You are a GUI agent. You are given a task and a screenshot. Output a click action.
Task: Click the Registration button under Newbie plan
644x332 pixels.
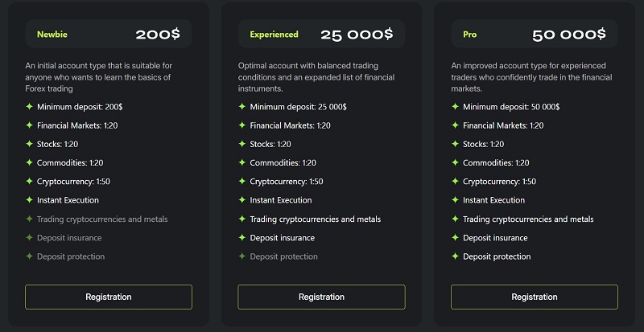tap(109, 297)
